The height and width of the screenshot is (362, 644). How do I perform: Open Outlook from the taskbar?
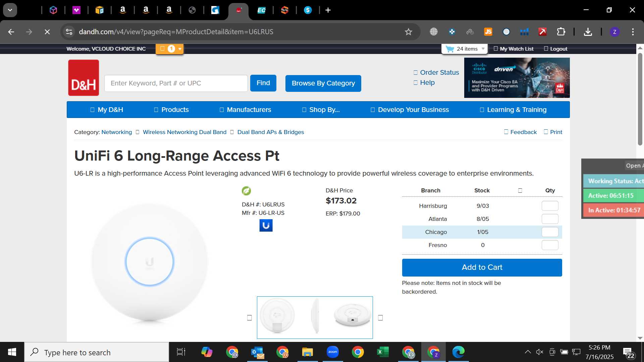pyautogui.click(x=258, y=352)
